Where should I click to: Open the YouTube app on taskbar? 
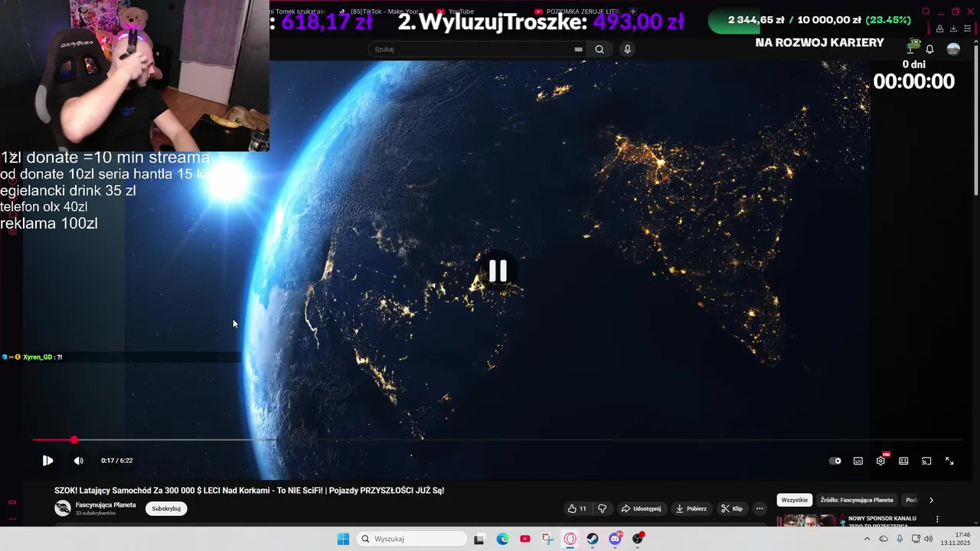click(x=524, y=539)
